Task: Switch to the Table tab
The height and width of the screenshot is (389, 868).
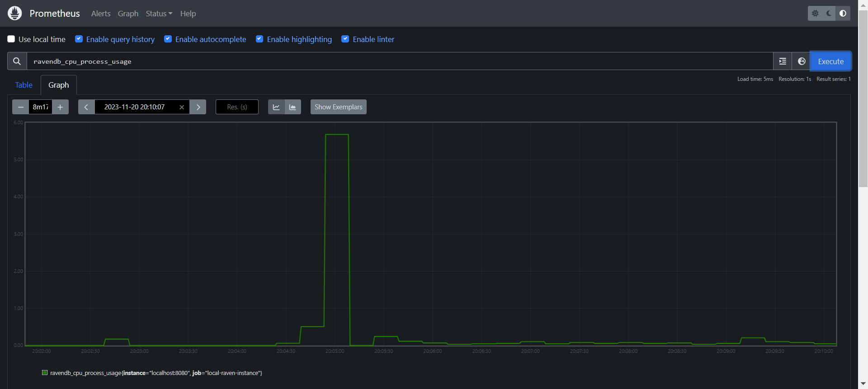Action: click(24, 85)
